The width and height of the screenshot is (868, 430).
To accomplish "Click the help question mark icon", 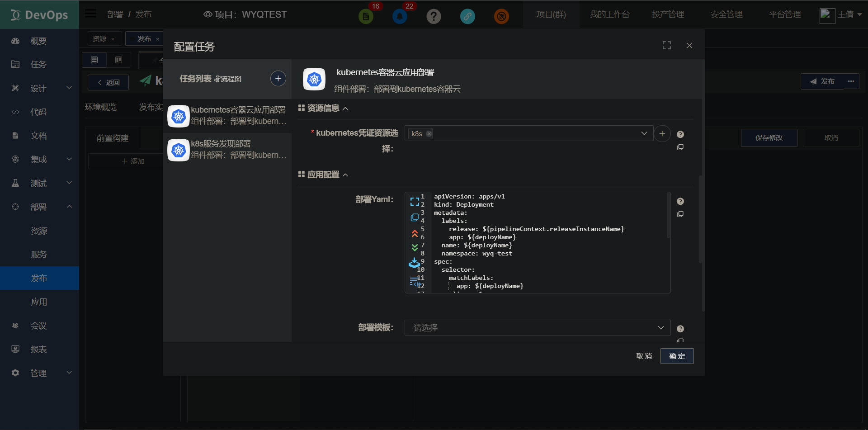I will [x=434, y=16].
